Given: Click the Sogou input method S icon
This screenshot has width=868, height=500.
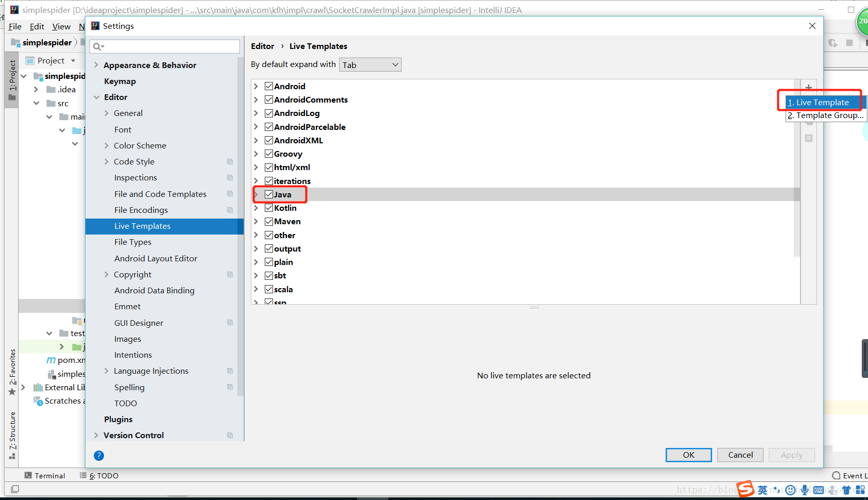Looking at the screenshot, I should point(745,489).
